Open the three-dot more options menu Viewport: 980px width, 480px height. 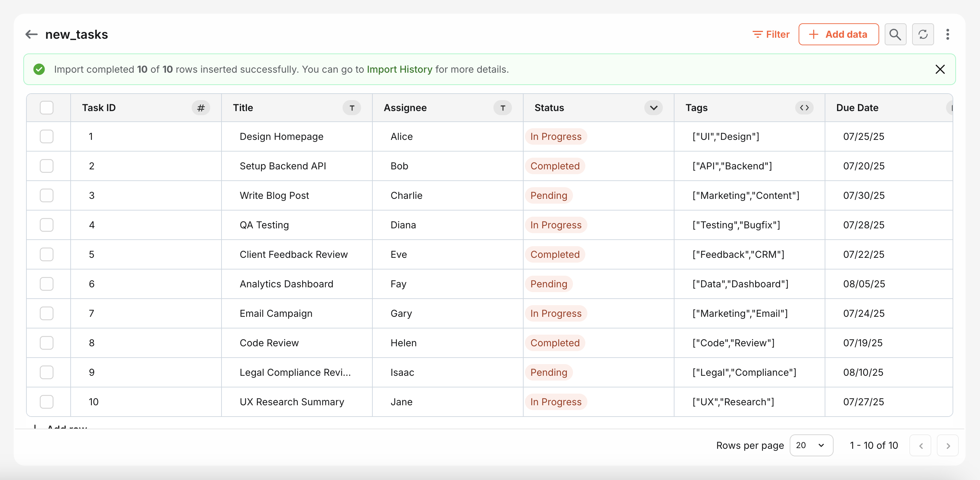coord(947,34)
